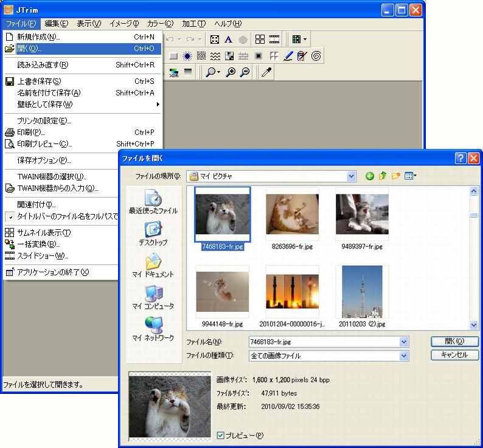The width and height of the screenshot is (483, 448).
Task: Choose 開く(O) in the file menu
Action: [83, 49]
